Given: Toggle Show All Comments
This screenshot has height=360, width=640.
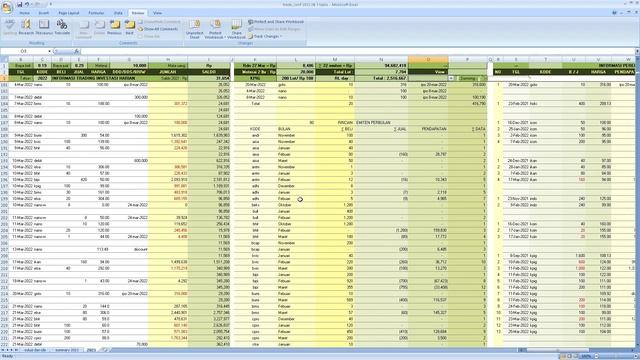Looking at the screenshot, I should coord(158,29).
